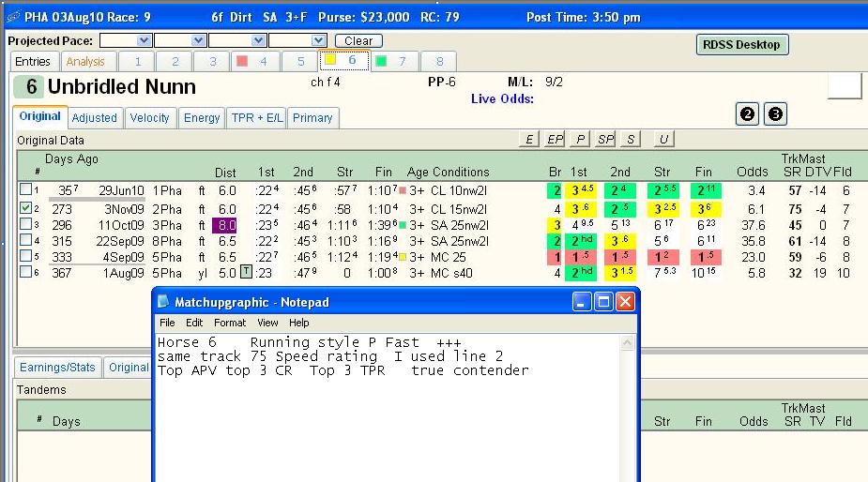This screenshot has width=868, height=482.
Task: Click the circled 2 icon button
Action: [x=747, y=114]
